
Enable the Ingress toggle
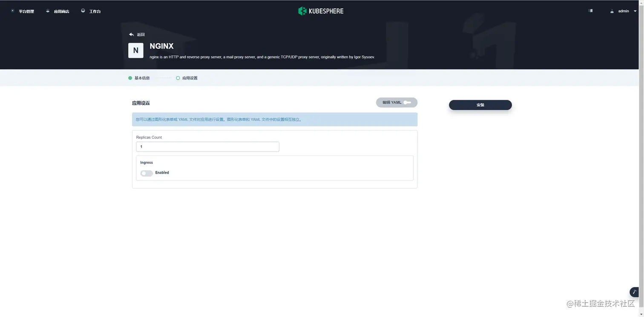(x=147, y=173)
